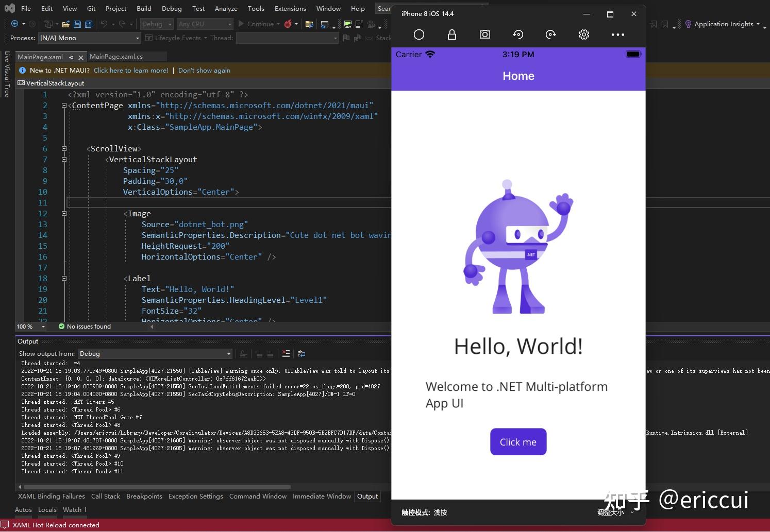Viewport: 770px width, 532px height.
Task: Collapse the ContentPage XML node
Action: [64, 105]
